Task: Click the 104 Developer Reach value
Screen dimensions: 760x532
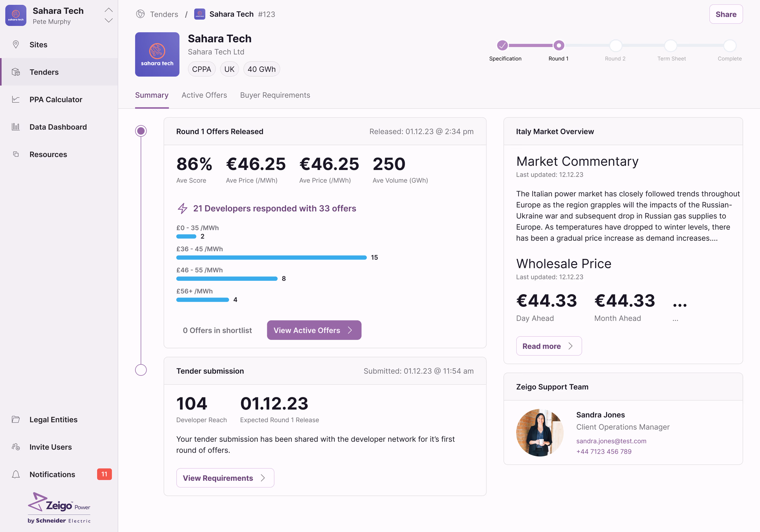Action: [x=191, y=404]
